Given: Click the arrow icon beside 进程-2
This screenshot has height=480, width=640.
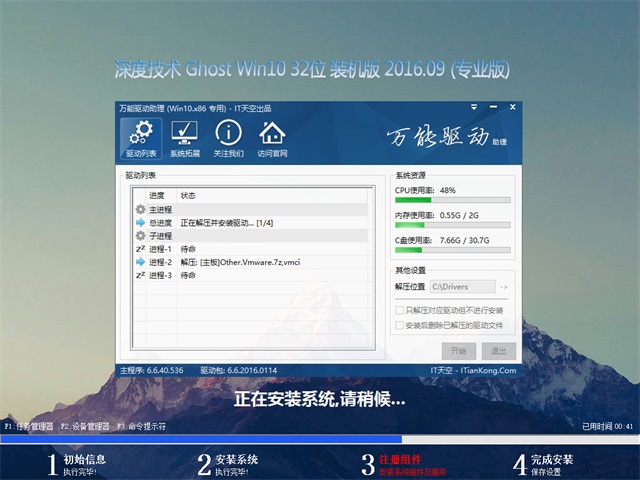Looking at the screenshot, I should (x=140, y=261).
